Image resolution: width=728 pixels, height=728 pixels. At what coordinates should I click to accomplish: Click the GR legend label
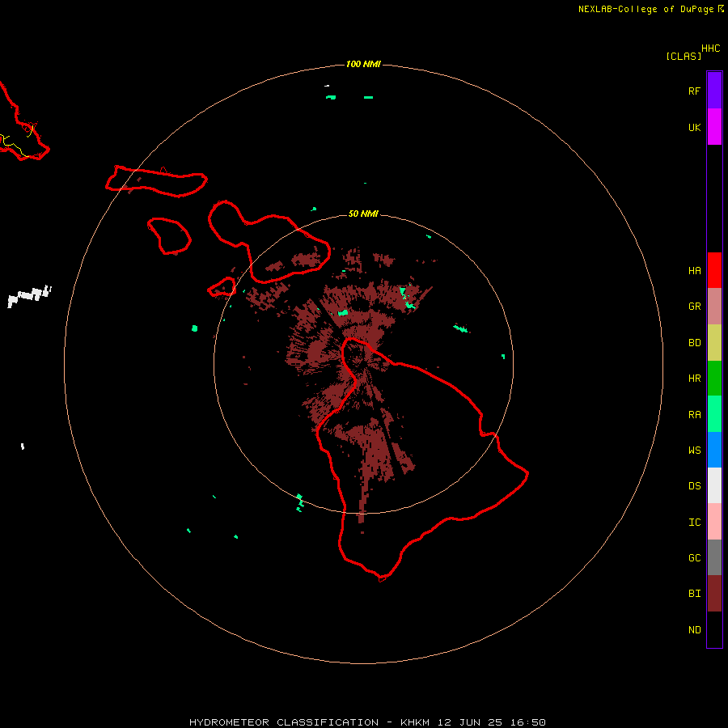[x=694, y=307]
